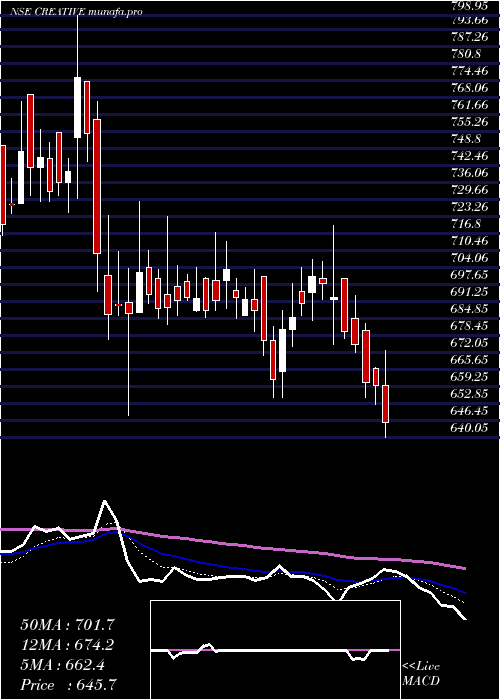Image resolution: width=500 pixels, height=700 pixels.
Task: Select the 5MA : 662.4 value
Action: tap(63, 665)
